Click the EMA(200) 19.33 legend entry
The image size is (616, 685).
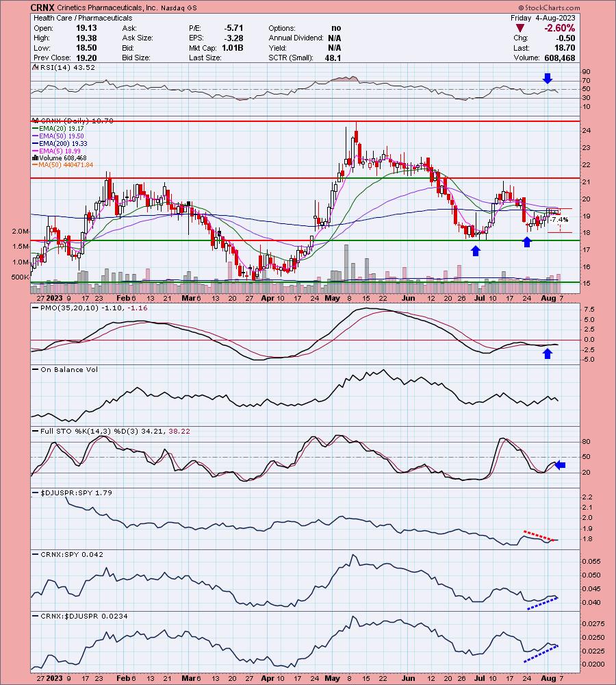point(60,144)
